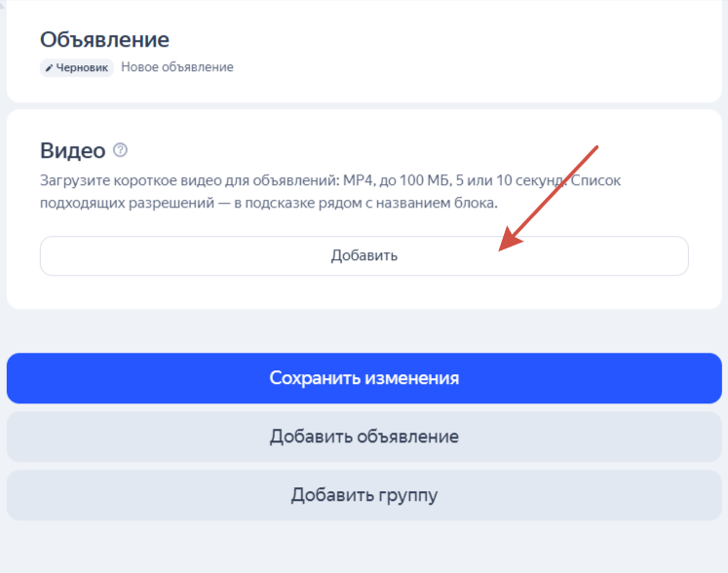
Task: Click the Видео block title
Action: click(x=72, y=150)
